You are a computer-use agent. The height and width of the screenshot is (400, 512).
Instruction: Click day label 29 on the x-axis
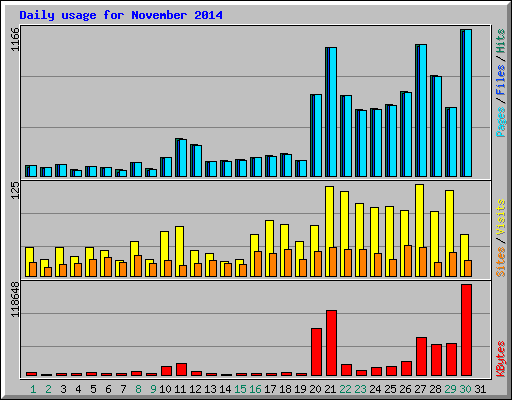(x=450, y=389)
